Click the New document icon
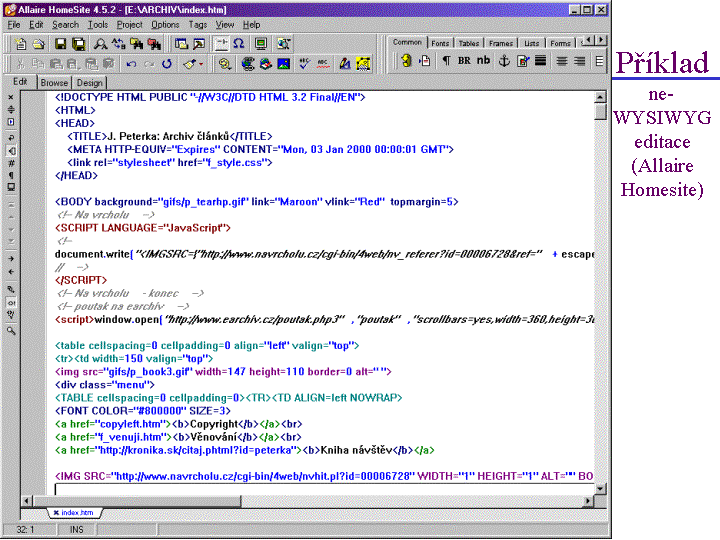Image resolution: width=720 pixels, height=540 pixels. coord(20,44)
